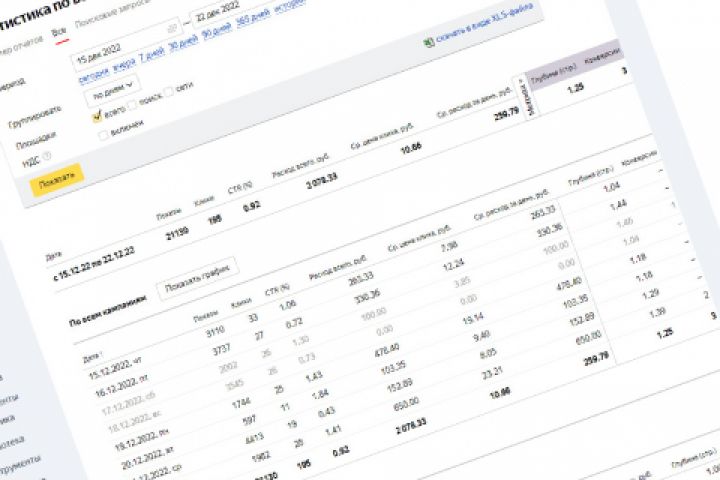This screenshot has height=480, width=720.
Task: Click the НДС help question icon
Action: click(47, 157)
